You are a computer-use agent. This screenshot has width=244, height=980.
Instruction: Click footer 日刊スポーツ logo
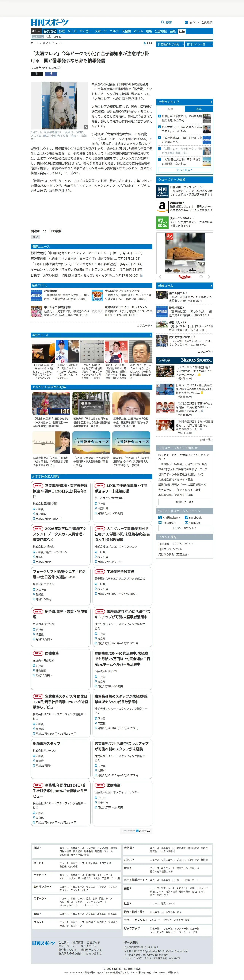(43, 943)
